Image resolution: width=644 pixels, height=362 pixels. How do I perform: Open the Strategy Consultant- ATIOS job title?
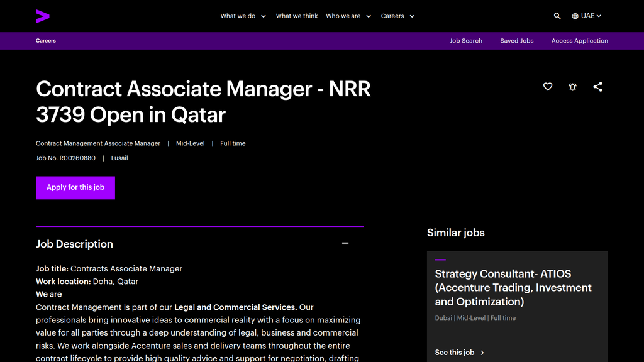[513, 288]
